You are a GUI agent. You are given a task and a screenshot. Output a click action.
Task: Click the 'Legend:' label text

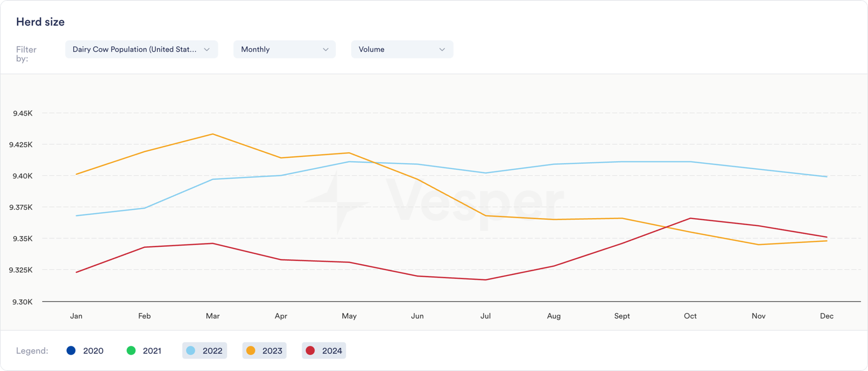[x=32, y=351]
